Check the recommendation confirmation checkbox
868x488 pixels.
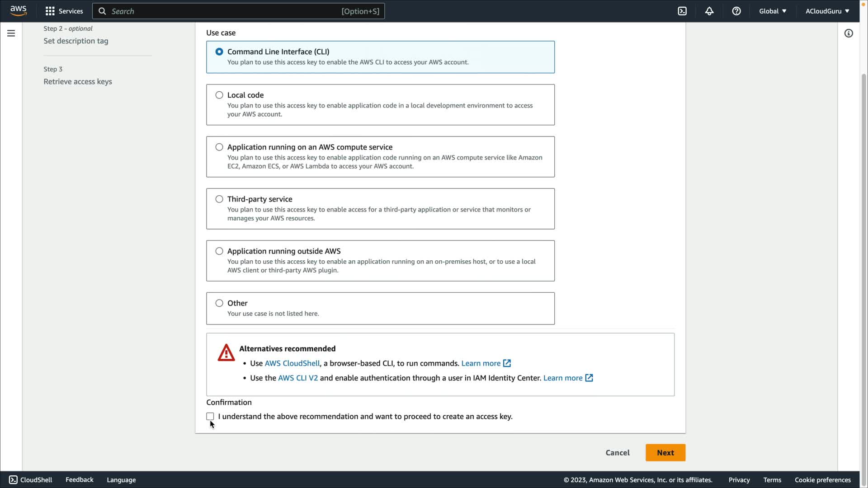tap(210, 416)
